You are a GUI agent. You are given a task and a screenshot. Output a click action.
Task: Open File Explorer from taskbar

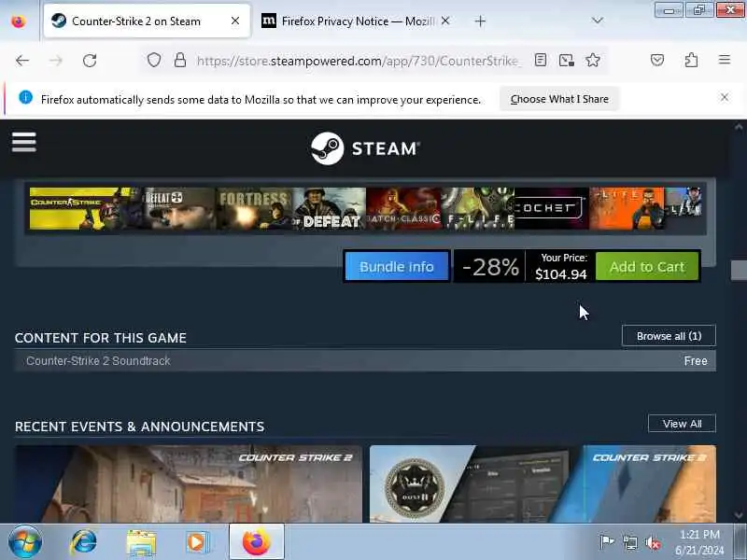point(141,542)
